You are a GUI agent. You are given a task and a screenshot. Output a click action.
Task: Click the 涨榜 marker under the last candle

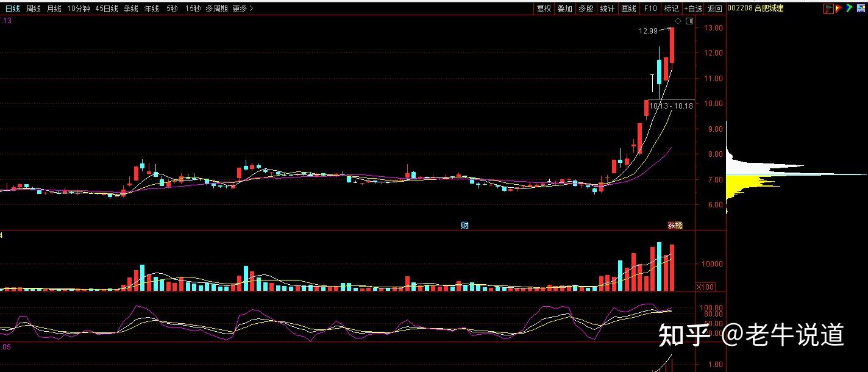click(675, 225)
